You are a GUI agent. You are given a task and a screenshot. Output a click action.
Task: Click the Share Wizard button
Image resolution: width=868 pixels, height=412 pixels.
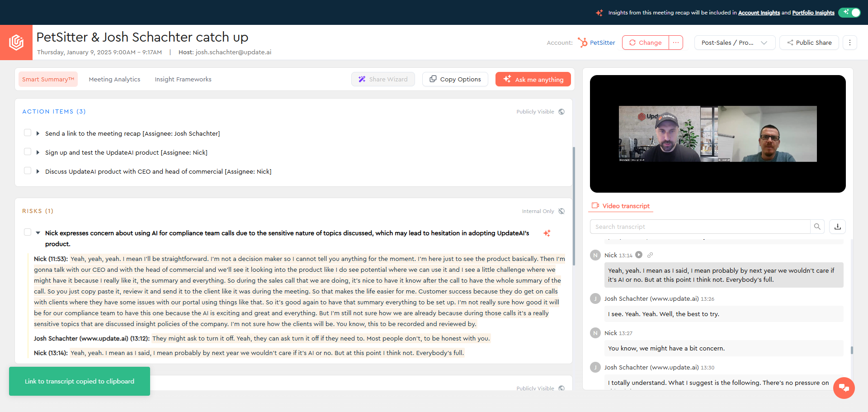click(383, 79)
